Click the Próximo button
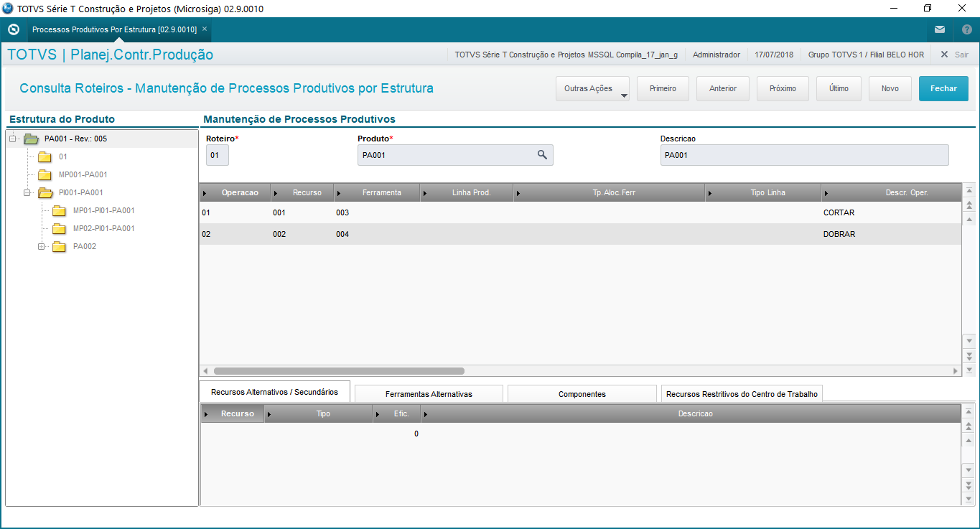This screenshot has width=980, height=529. (x=783, y=88)
